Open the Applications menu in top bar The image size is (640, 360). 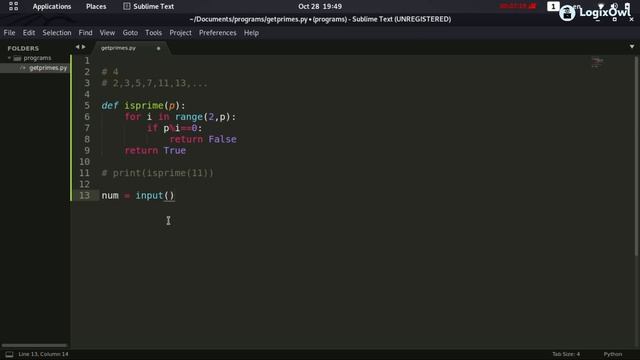[52, 7]
